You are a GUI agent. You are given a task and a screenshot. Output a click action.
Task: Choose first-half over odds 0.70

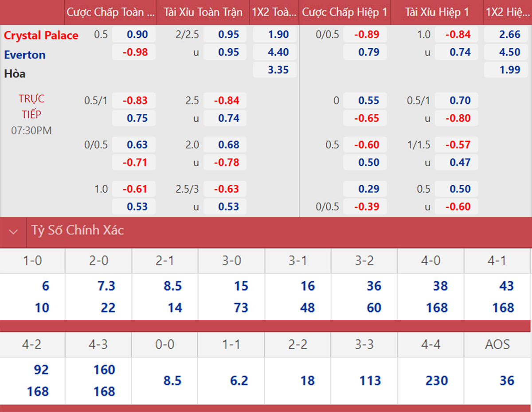(x=457, y=101)
